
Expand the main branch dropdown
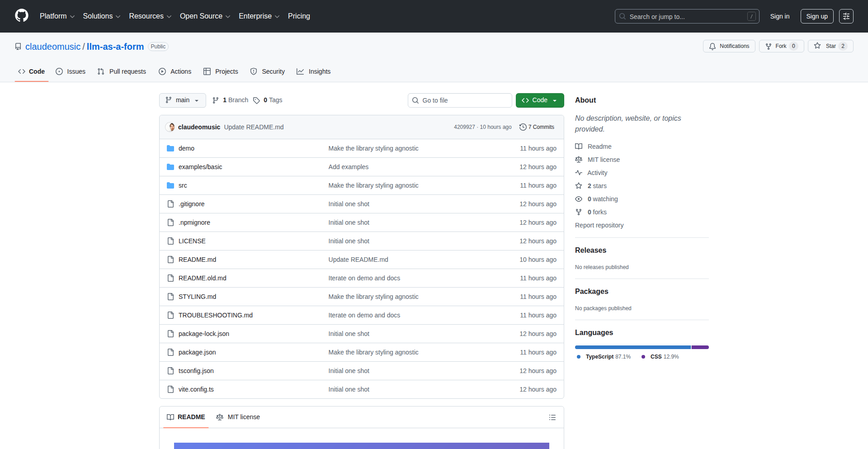tap(182, 100)
